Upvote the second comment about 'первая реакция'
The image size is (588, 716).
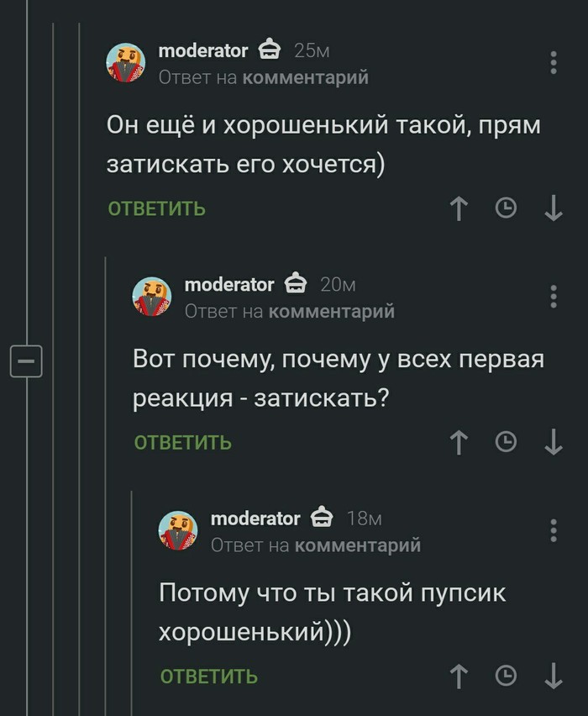[x=459, y=442]
